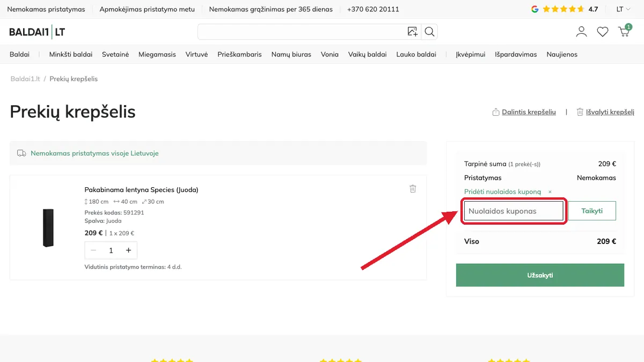
Task: Open the Vonia category
Action: pyautogui.click(x=330, y=54)
